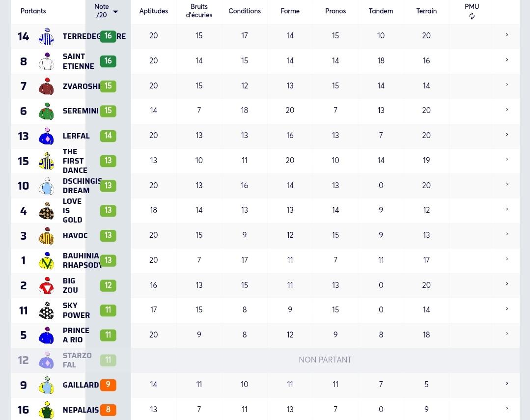Expand Love Is Gold row chevron

[x=507, y=209]
